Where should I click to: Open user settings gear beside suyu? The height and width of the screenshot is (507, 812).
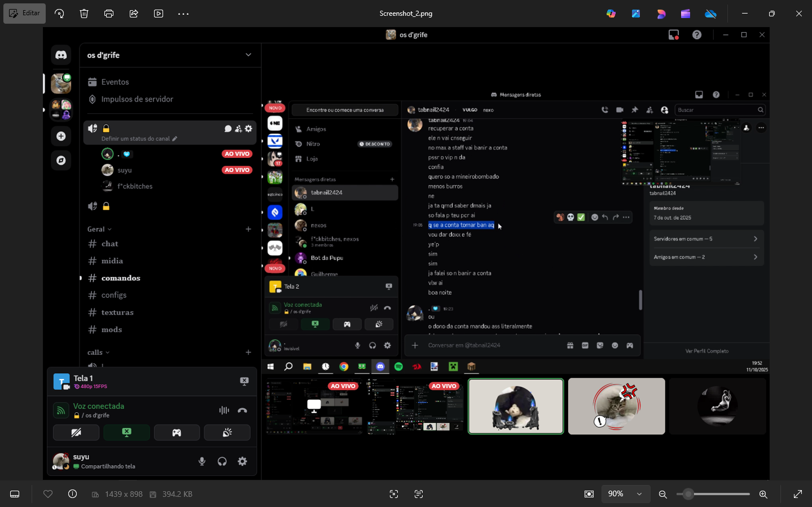[x=243, y=461]
